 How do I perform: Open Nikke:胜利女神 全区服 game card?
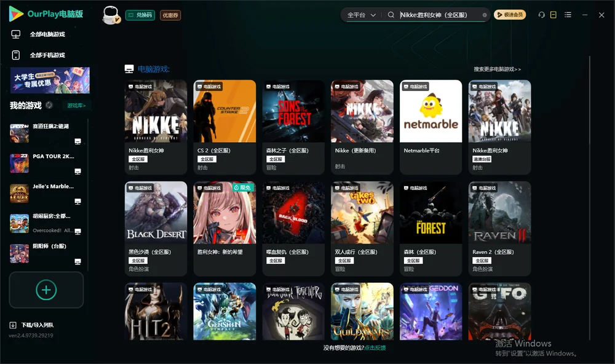pos(156,127)
